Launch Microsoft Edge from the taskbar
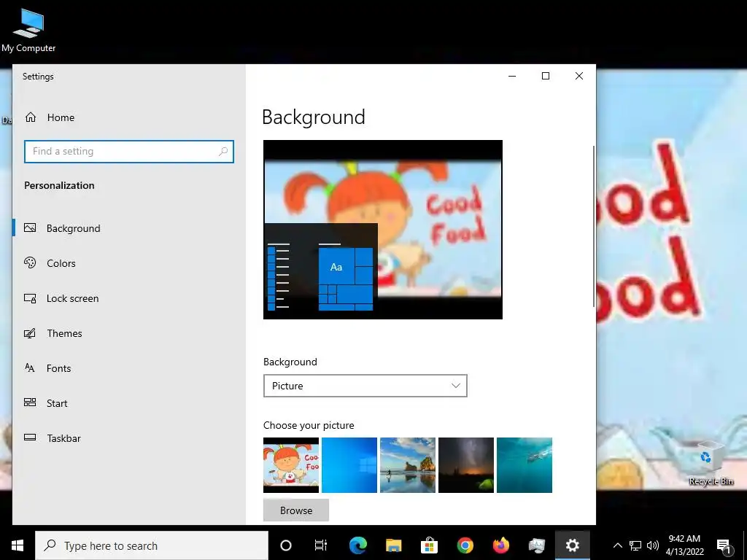This screenshot has height=560, width=747. 357,545
